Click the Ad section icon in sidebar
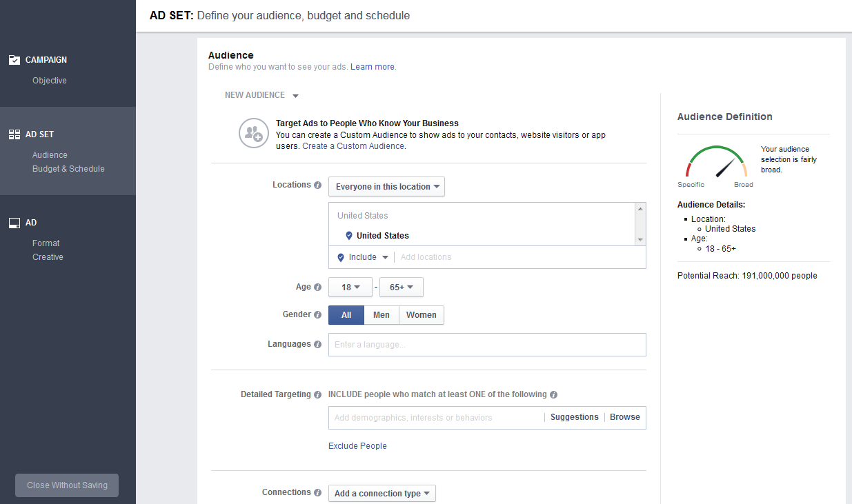Screen dimensions: 852x504 coord(14,222)
